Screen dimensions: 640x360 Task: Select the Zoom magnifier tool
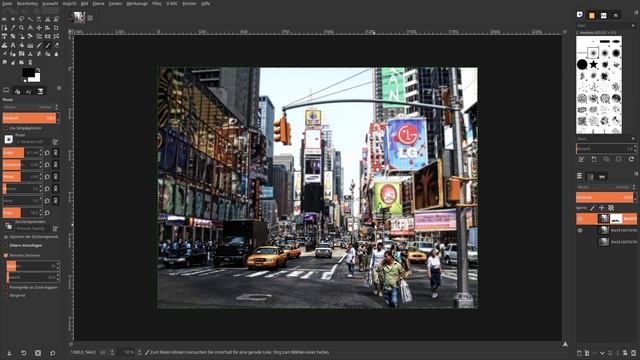pyautogui.click(x=21, y=28)
